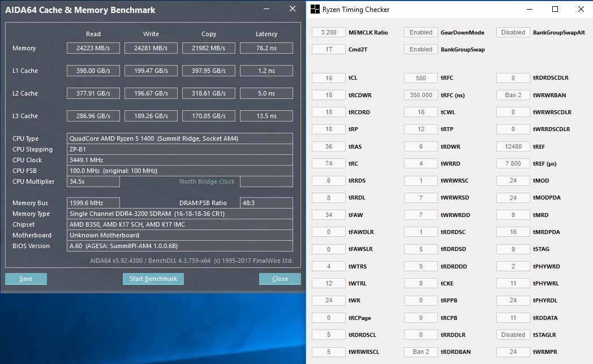Image resolution: width=593 pixels, height=364 pixels.
Task: Click the CPU Stepping ZP-B1 field
Action: coord(179,149)
